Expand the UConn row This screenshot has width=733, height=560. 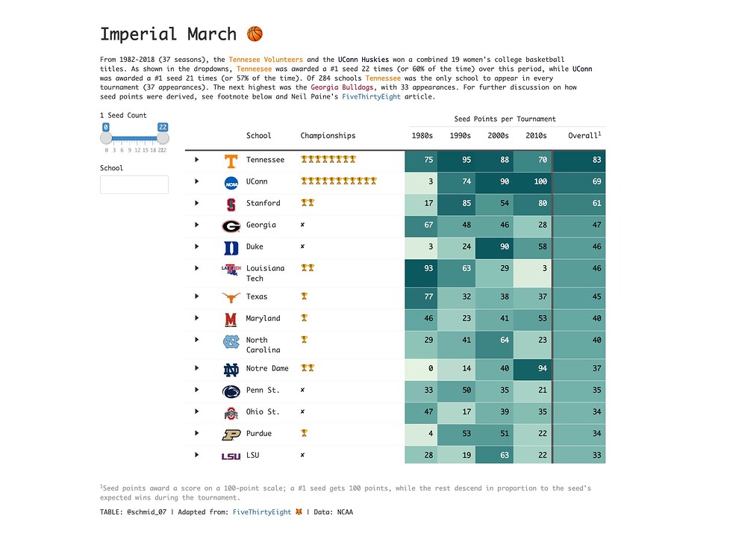tap(196, 181)
